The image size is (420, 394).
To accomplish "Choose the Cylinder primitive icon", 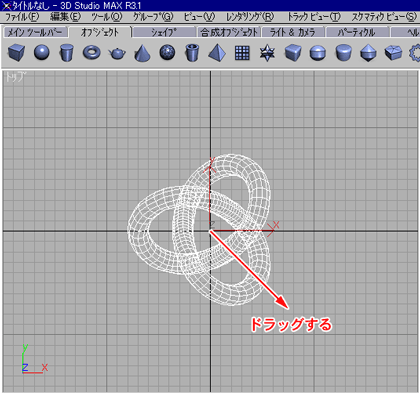I will point(66,53).
